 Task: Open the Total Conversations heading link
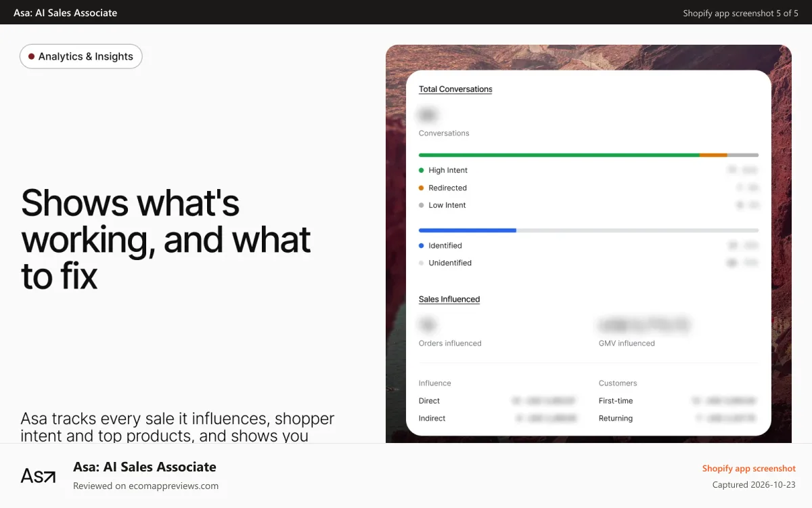[455, 89]
